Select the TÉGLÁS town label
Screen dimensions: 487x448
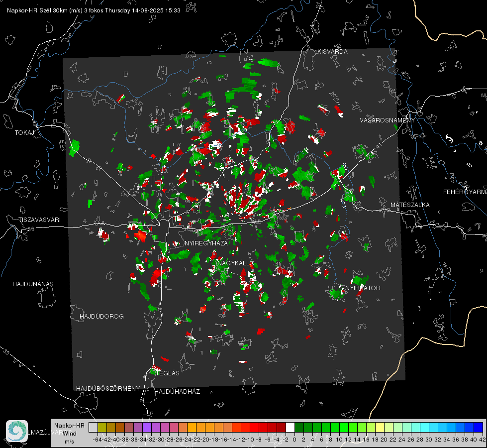tap(168, 373)
